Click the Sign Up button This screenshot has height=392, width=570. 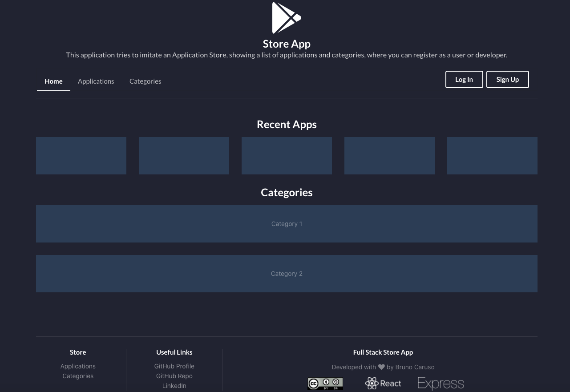[x=508, y=79]
